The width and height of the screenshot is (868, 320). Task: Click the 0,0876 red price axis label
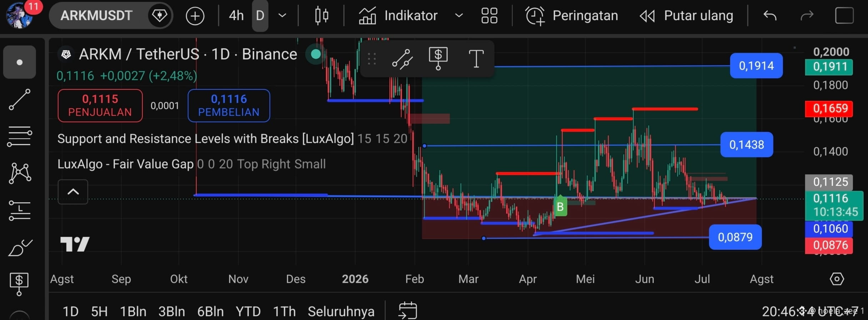pyautogui.click(x=829, y=245)
